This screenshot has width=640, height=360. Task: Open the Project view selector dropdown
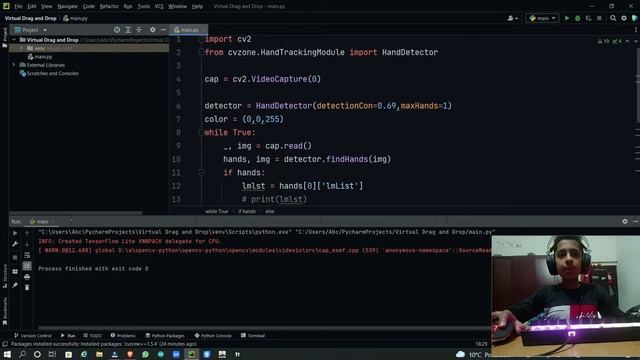pos(31,30)
